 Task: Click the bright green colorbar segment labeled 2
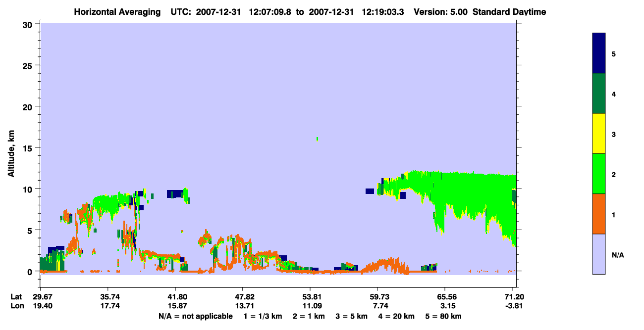tap(599, 174)
